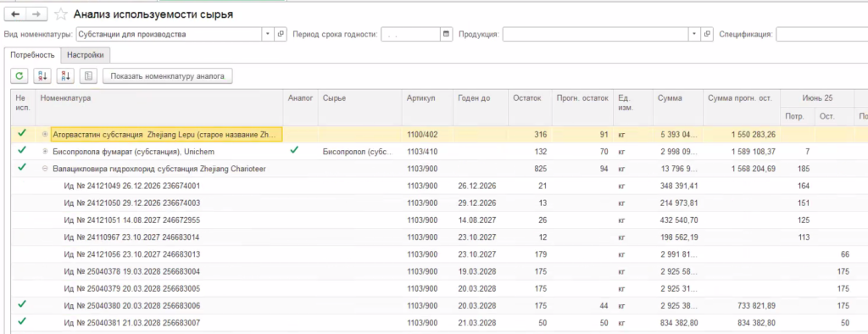868x334 pixels.
Task: Click the sort ascending icon
Action: 42,76
